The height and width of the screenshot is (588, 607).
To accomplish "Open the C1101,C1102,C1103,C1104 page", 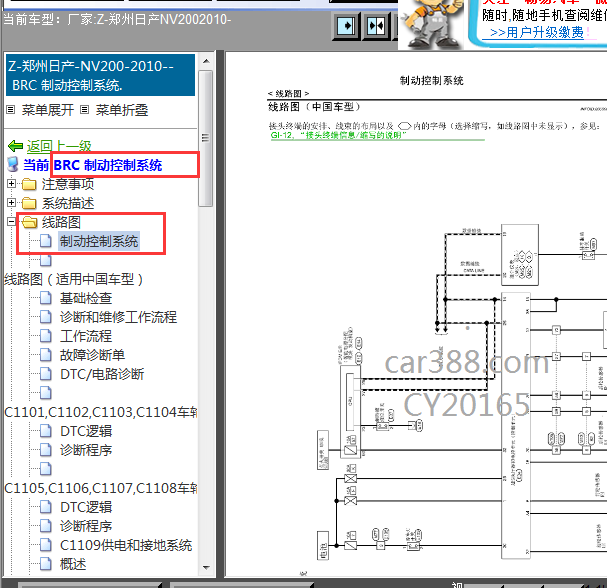I will tap(101, 412).
